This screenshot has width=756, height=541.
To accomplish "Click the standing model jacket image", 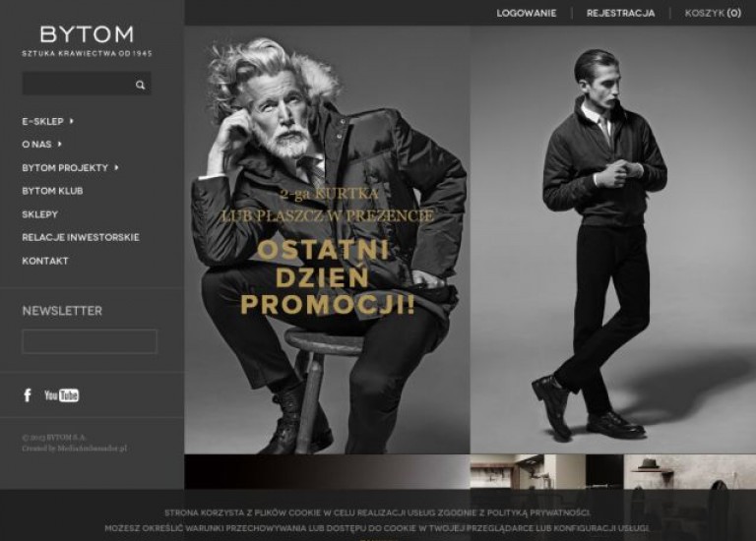I will (x=613, y=240).
